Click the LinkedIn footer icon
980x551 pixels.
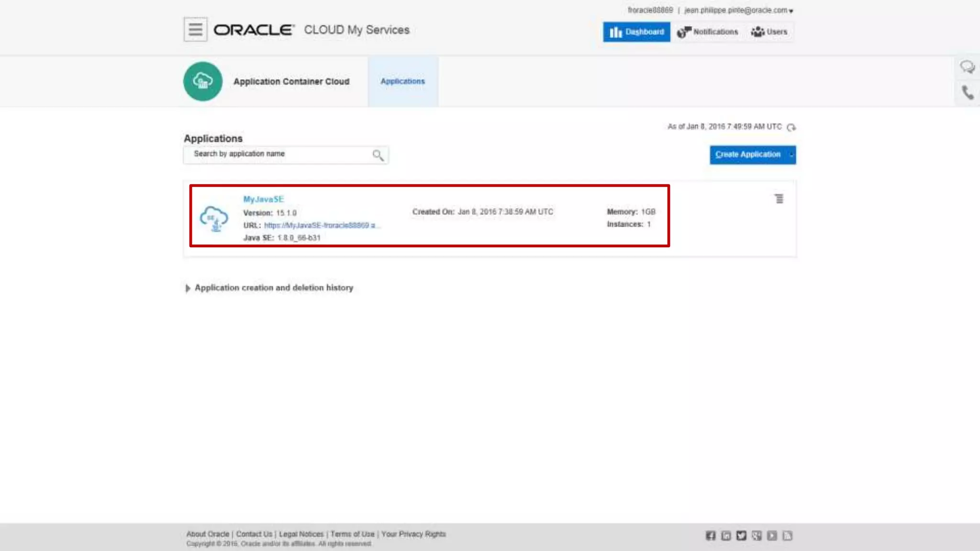[726, 536]
